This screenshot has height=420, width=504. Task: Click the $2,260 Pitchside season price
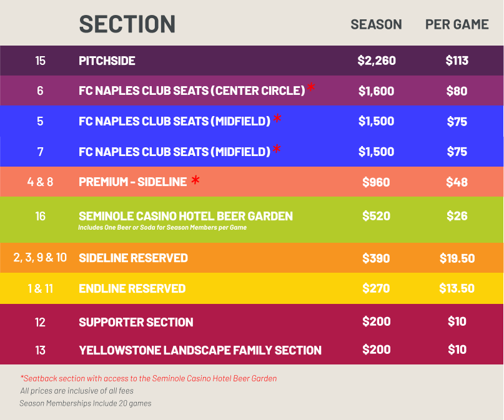pos(376,61)
